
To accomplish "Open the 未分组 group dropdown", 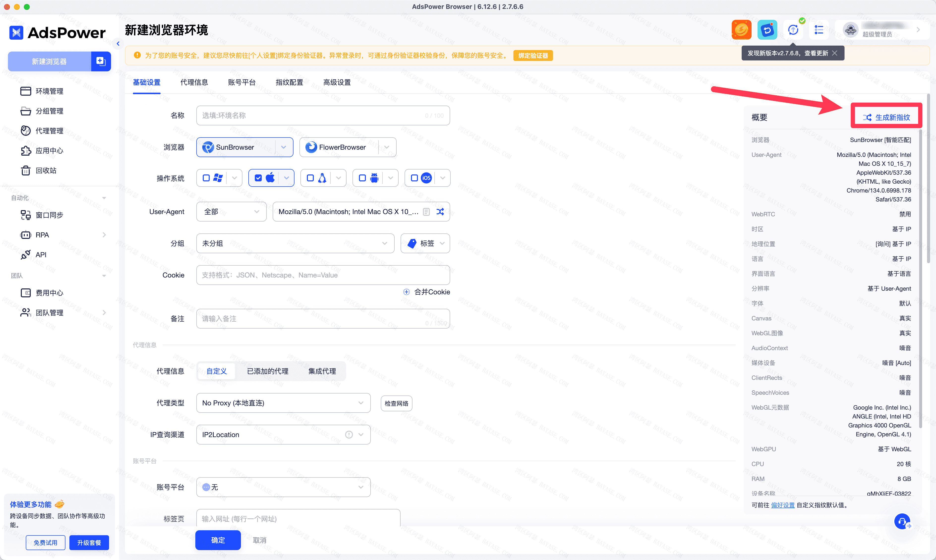I will (x=295, y=243).
